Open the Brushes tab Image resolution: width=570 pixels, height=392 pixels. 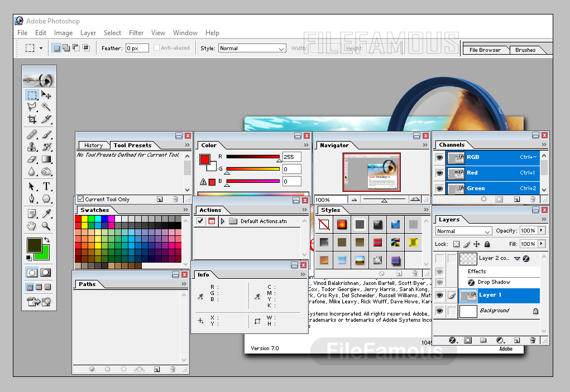click(x=525, y=50)
